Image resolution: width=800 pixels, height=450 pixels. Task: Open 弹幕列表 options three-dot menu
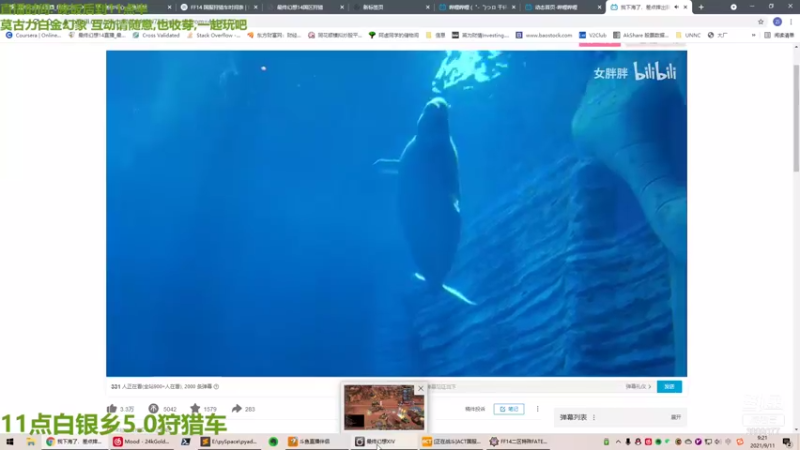[594, 417]
